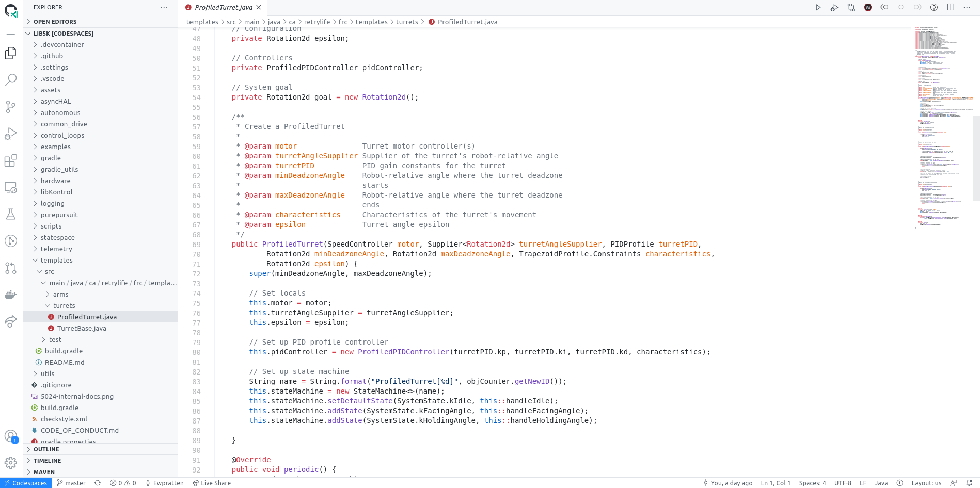Open TurretBase.java in the explorer

point(82,328)
